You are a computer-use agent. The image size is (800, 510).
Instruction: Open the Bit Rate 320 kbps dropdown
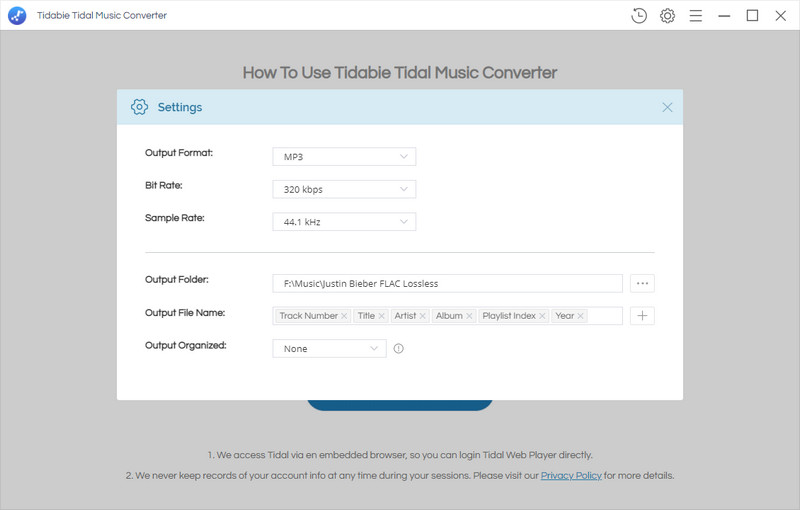click(x=344, y=189)
